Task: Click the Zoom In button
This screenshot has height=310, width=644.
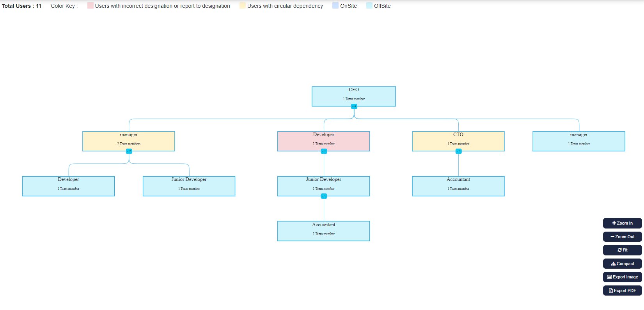Action: pyautogui.click(x=622, y=223)
